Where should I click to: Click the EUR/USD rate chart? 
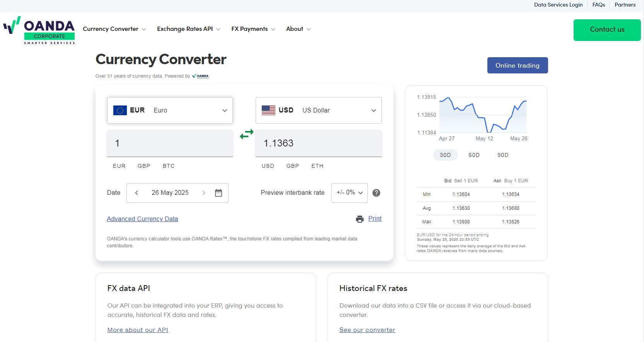click(x=483, y=115)
